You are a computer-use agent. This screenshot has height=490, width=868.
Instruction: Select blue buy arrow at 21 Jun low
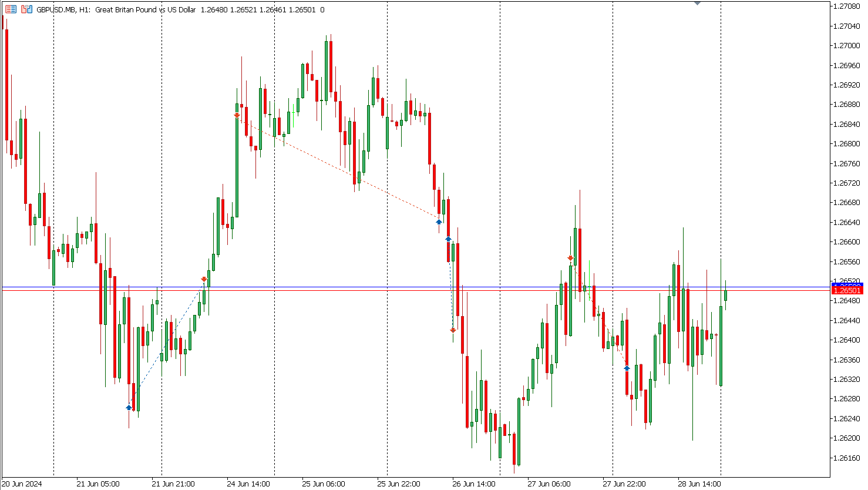tap(129, 407)
